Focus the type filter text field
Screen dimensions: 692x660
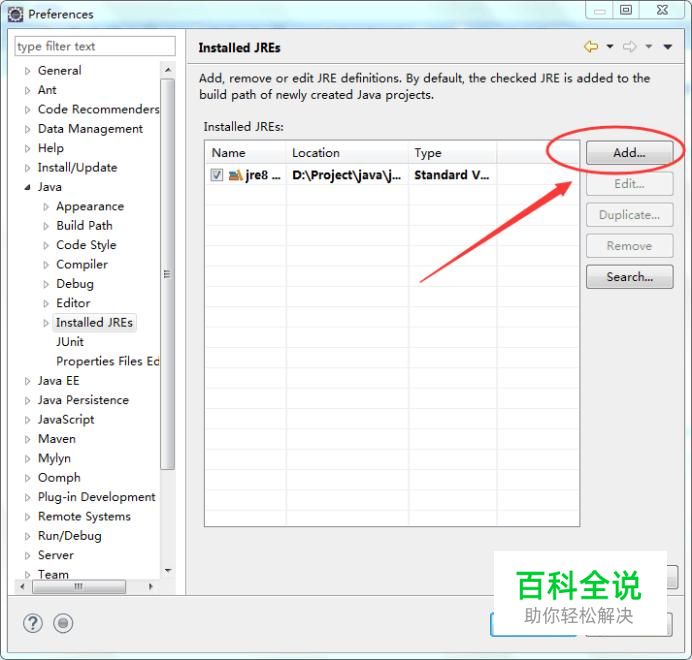click(95, 46)
